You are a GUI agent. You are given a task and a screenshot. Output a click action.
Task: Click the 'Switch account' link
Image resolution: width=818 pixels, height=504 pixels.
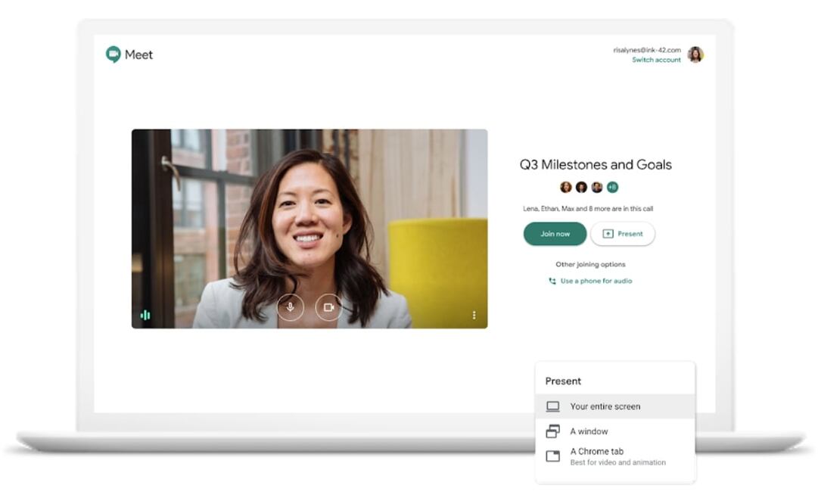(x=656, y=59)
